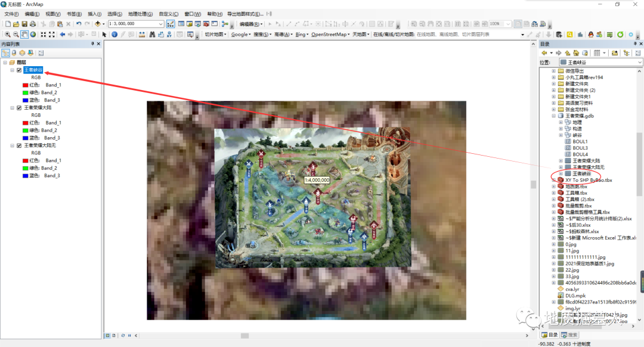Open the 帮助(H) menu
This screenshot has height=347, width=644.
(x=215, y=14)
